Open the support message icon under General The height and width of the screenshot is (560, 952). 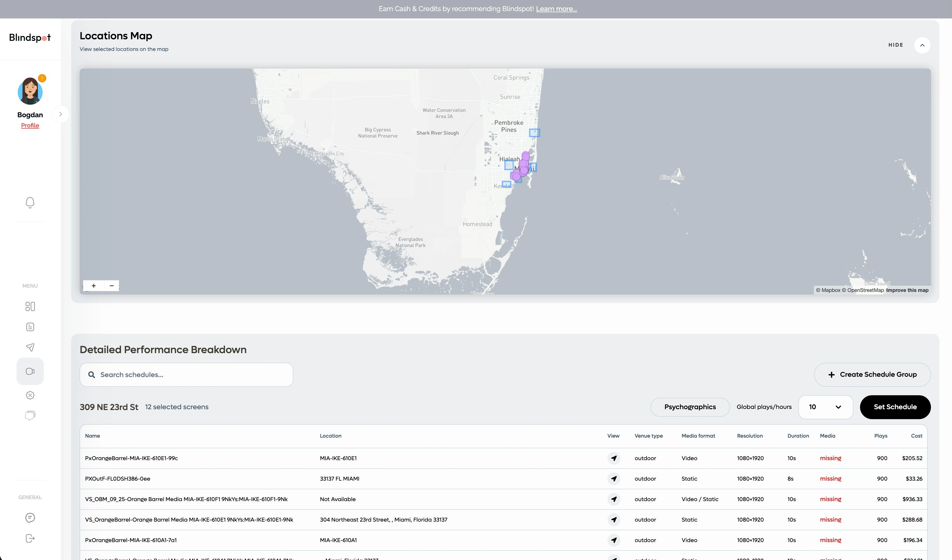[x=30, y=518]
